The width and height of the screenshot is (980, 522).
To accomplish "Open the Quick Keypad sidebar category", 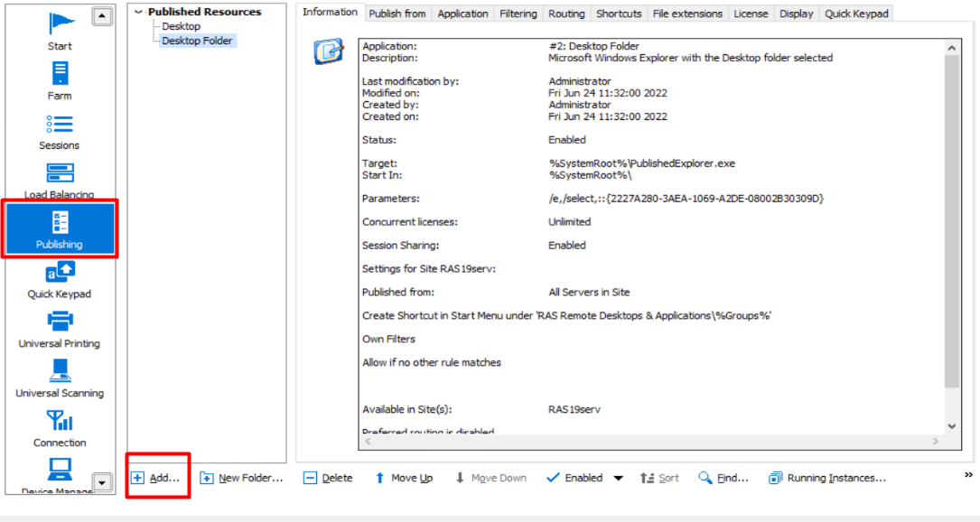I will pyautogui.click(x=60, y=278).
